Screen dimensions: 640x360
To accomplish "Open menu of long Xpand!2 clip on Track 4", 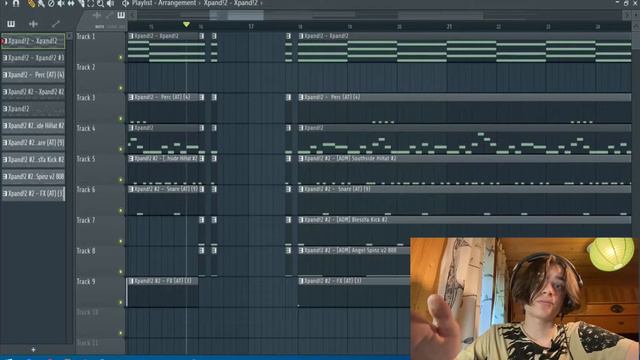I will click(301, 128).
